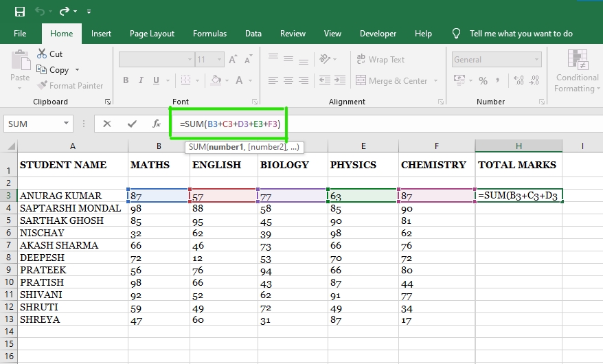
Task: Toggle Bold formatting
Action: (126, 81)
